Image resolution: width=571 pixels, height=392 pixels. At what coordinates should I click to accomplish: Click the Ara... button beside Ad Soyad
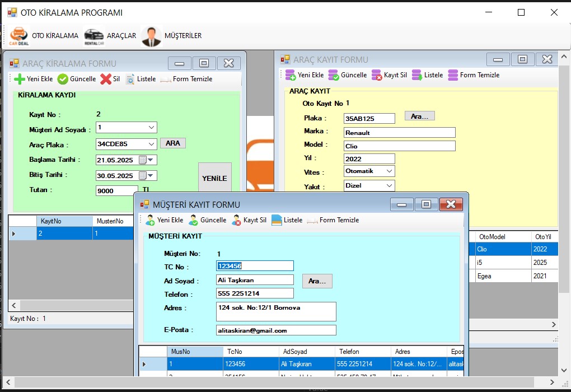pos(317,281)
